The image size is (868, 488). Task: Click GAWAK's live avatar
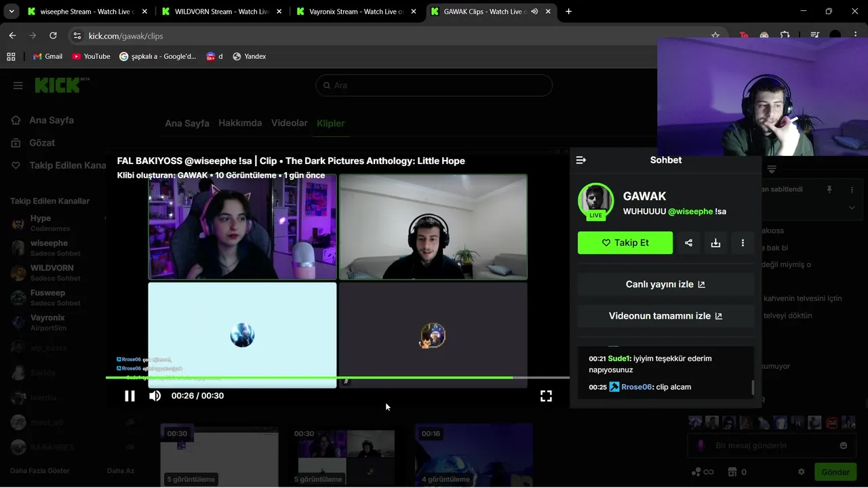(x=595, y=201)
